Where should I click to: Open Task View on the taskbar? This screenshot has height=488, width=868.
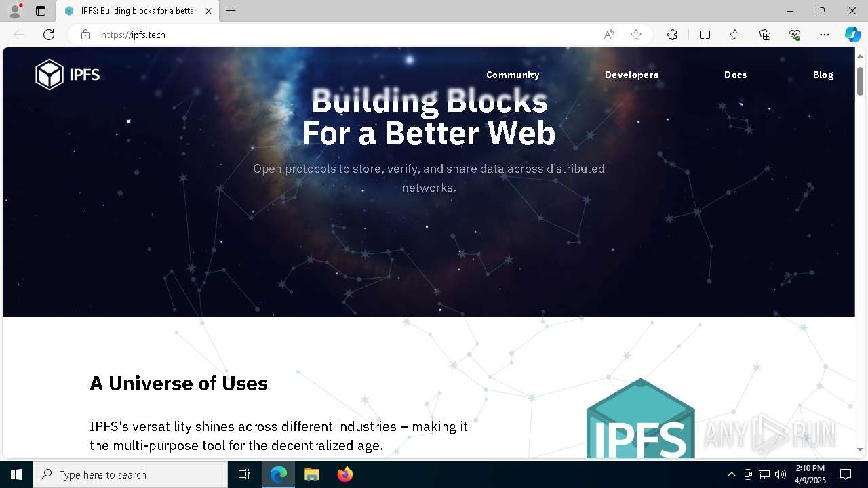244,474
